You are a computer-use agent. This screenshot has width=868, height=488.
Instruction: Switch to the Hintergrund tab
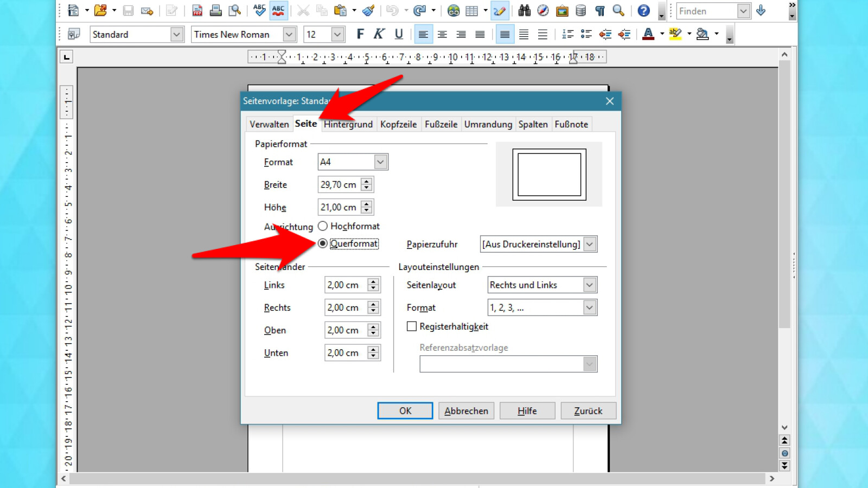(348, 124)
